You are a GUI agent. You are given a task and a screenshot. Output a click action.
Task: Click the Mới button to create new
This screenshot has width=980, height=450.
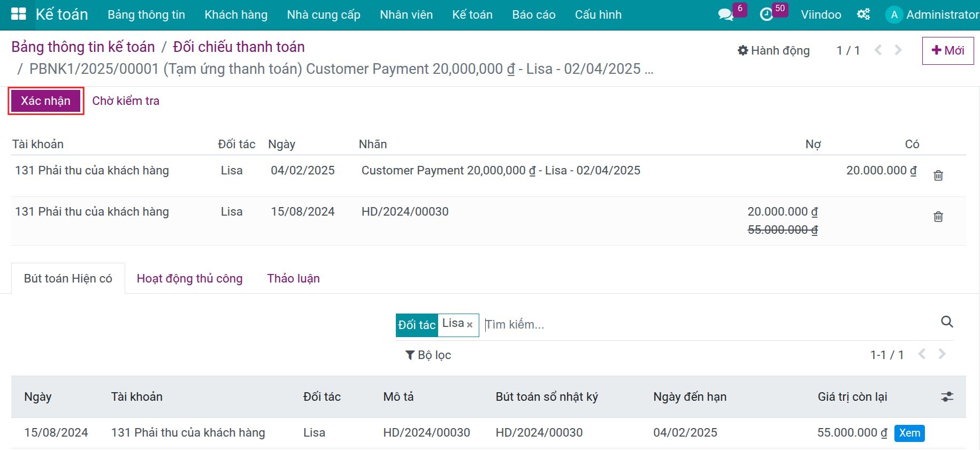click(947, 50)
